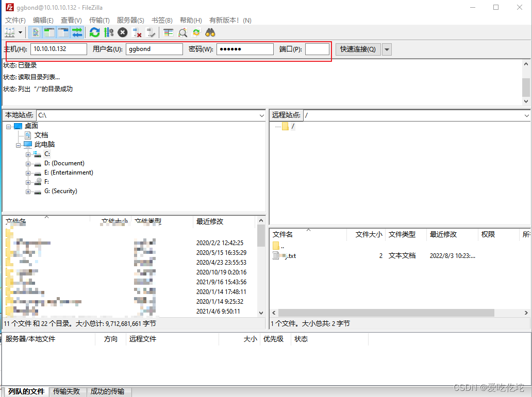This screenshot has width=532, height=397.
Task: Toggle synchronized browsing
Action: (196, 32)
